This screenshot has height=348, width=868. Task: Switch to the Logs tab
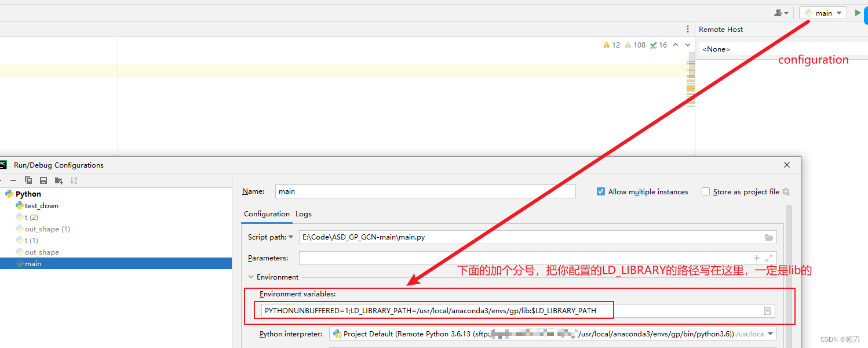pos(303,213)
